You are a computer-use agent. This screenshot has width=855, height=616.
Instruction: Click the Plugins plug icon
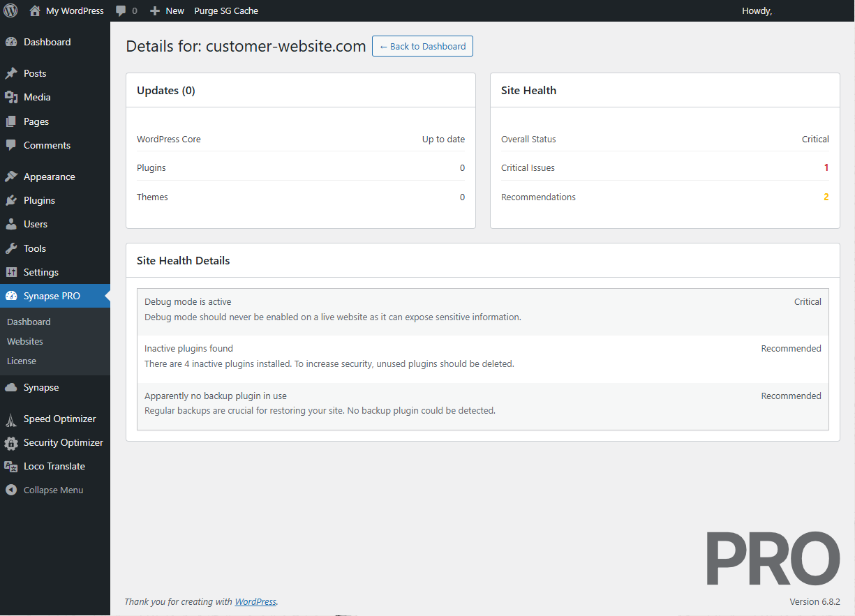11,200
